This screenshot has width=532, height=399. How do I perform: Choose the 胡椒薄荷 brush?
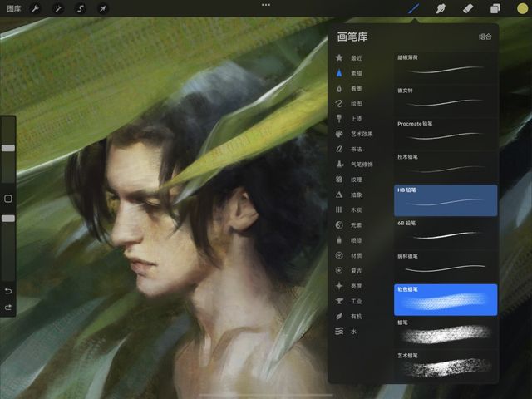(446, 67)
